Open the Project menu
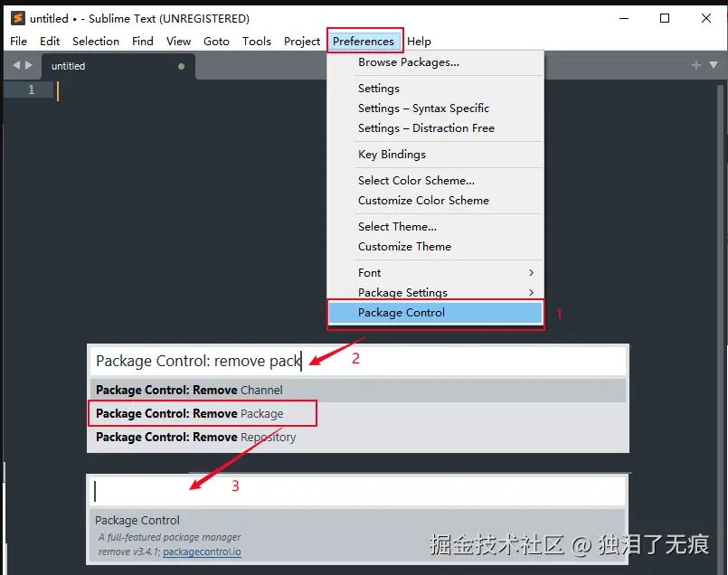The height and width of the screenshot is (575, 728). (302, 42)
